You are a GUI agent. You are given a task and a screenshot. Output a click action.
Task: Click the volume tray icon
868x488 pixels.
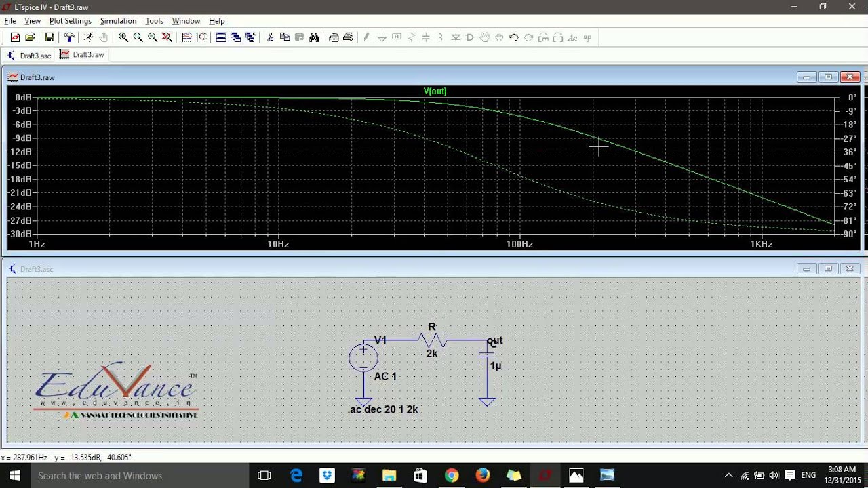point(774,476)
